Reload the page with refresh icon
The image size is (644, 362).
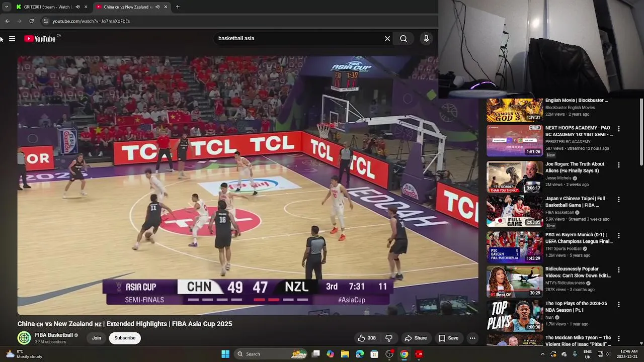coord(31,21)
